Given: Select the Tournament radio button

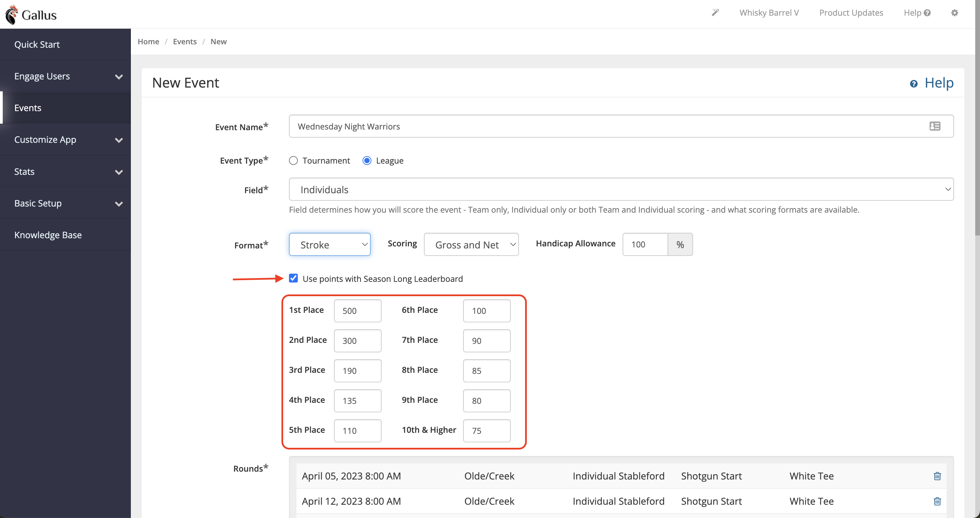Looking at the screenshot, I should (293, 161).
